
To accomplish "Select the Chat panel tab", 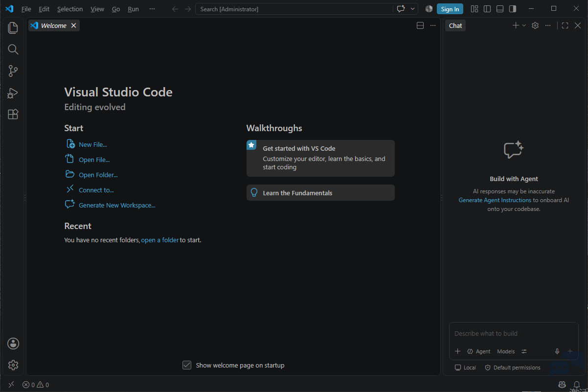I will point(455,25).
